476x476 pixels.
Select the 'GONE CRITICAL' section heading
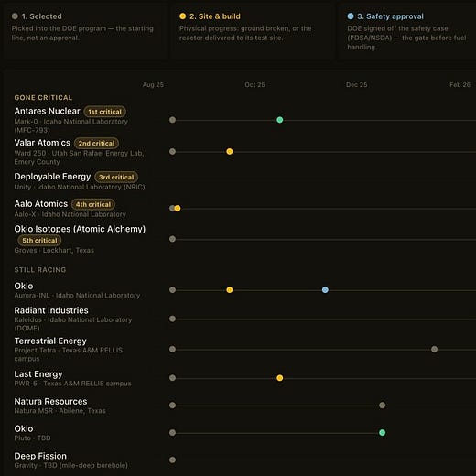43,98
